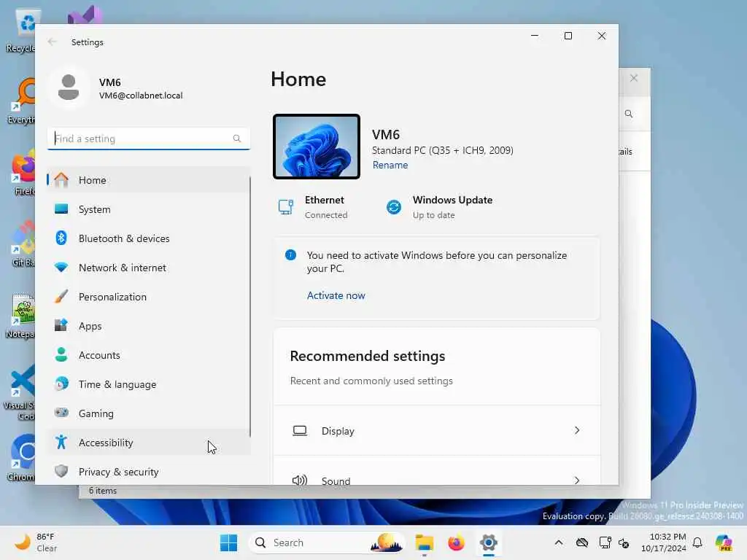Open Home in Settings sidebar

point(148,180)
